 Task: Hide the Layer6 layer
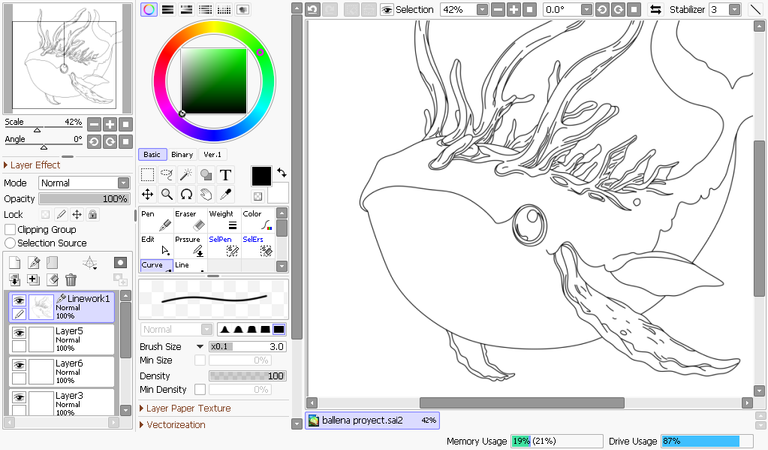[x=19, y=365]
